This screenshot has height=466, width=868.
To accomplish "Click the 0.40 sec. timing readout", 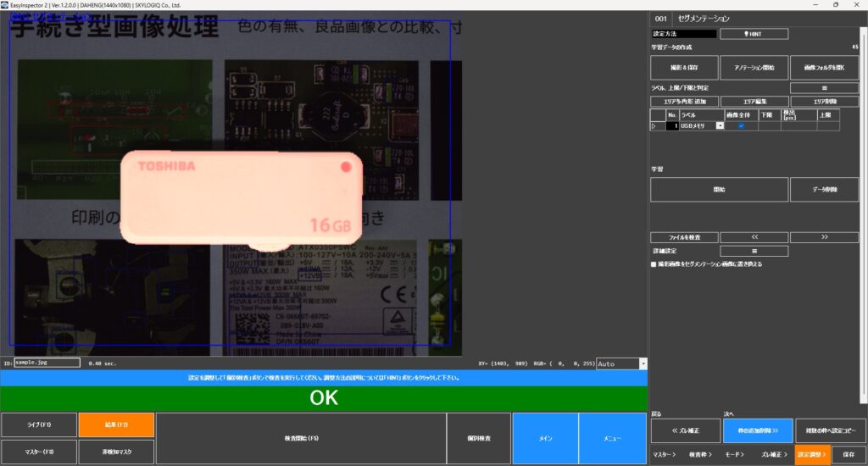I will [x=102, y=363].
